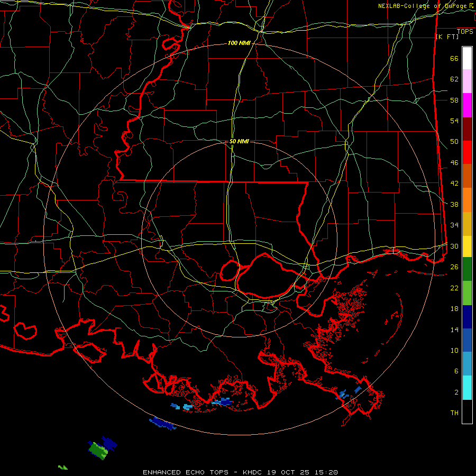The image size is (476, 476).
Task: Click the '50 NMI' range ring label
Action: pyautogui.click(x=239, y=141)
